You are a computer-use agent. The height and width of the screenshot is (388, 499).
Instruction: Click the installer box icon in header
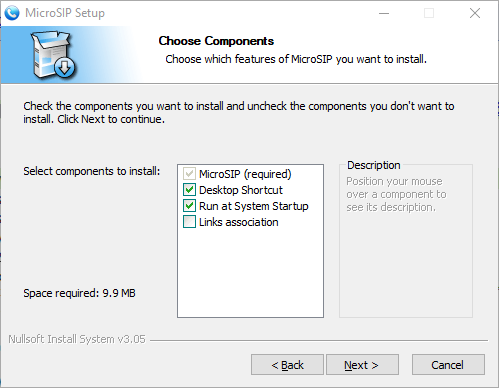click(x=53, y=55)
